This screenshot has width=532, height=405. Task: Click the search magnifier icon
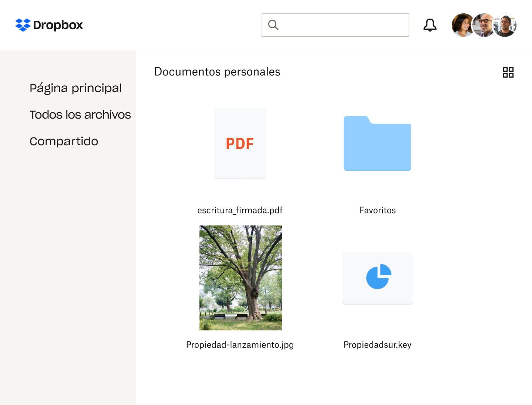tap(273, 25)
